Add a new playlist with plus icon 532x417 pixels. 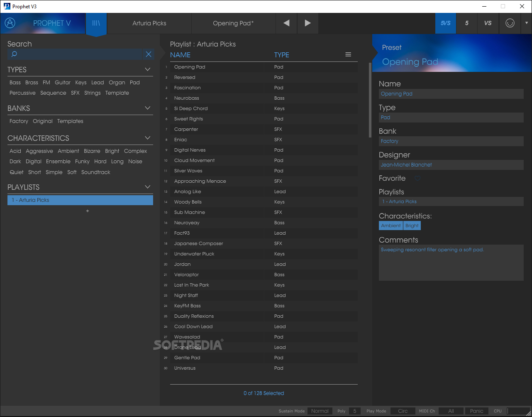pos(88,211)
